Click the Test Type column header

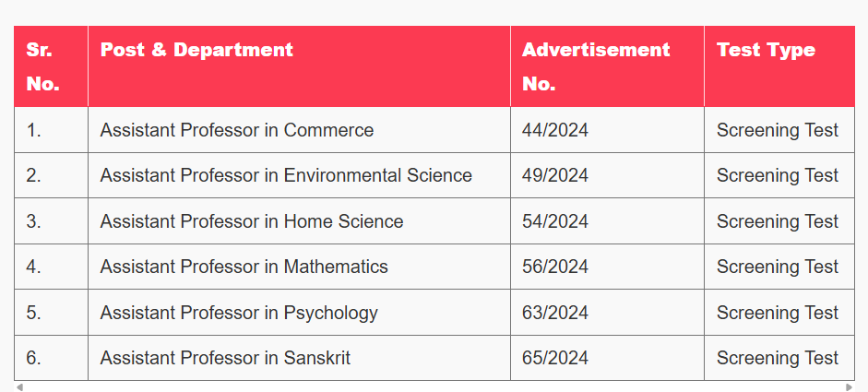(x=779, y=66)
